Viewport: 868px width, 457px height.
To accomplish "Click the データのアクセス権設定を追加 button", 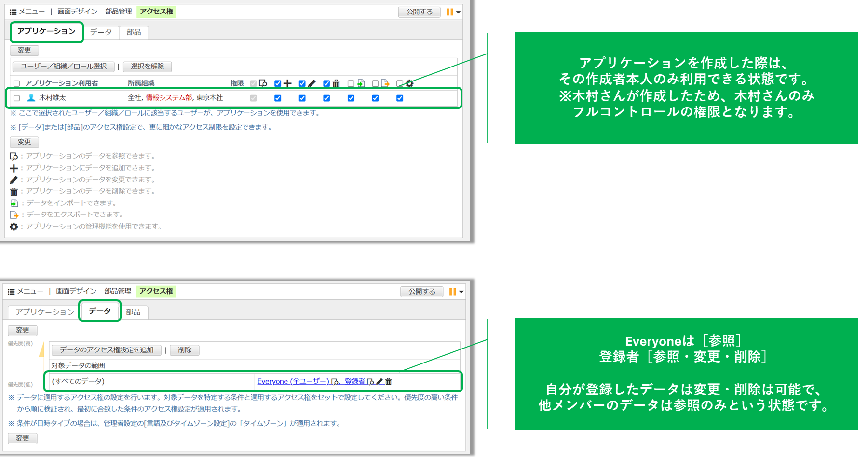I will coord(107,350).
